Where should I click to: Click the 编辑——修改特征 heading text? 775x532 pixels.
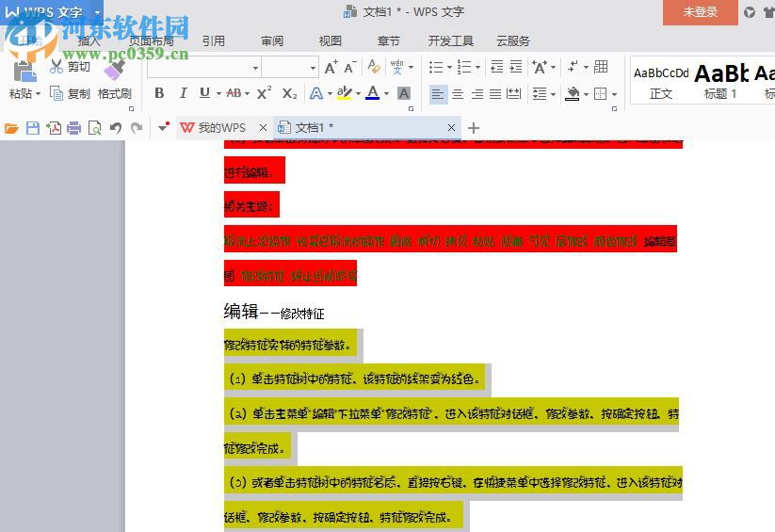click(274, 312)
